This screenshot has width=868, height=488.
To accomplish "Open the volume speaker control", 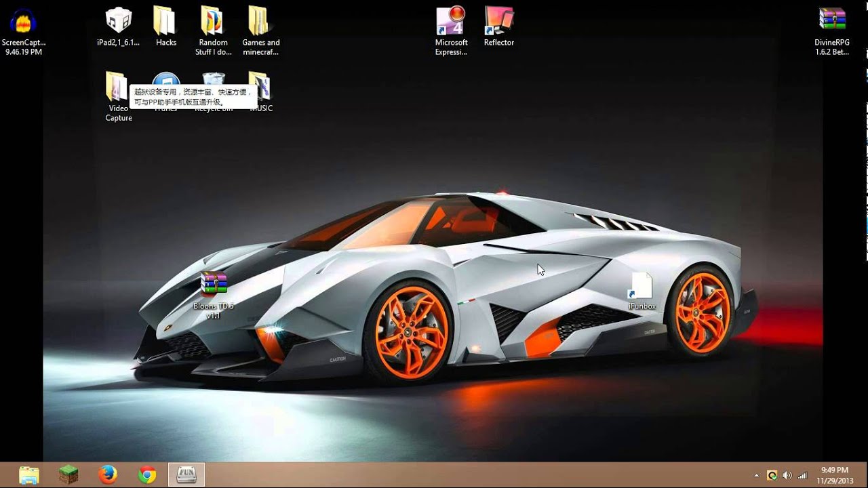I will [x=787, y=476].
